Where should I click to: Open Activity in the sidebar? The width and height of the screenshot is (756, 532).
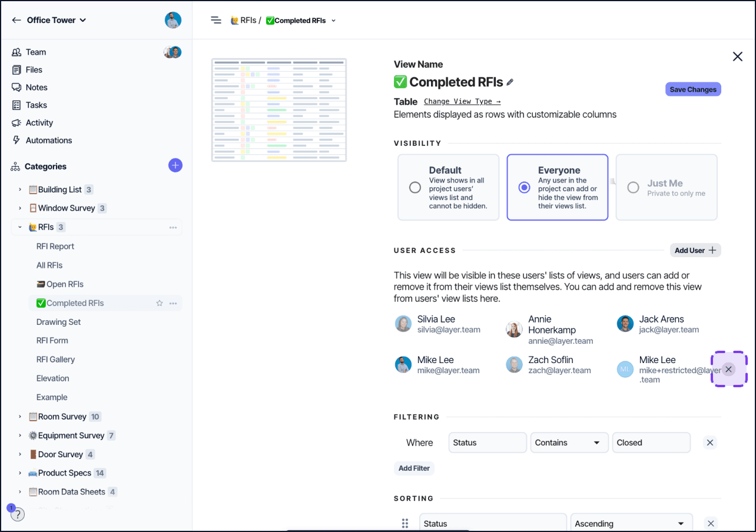point(39,122)
